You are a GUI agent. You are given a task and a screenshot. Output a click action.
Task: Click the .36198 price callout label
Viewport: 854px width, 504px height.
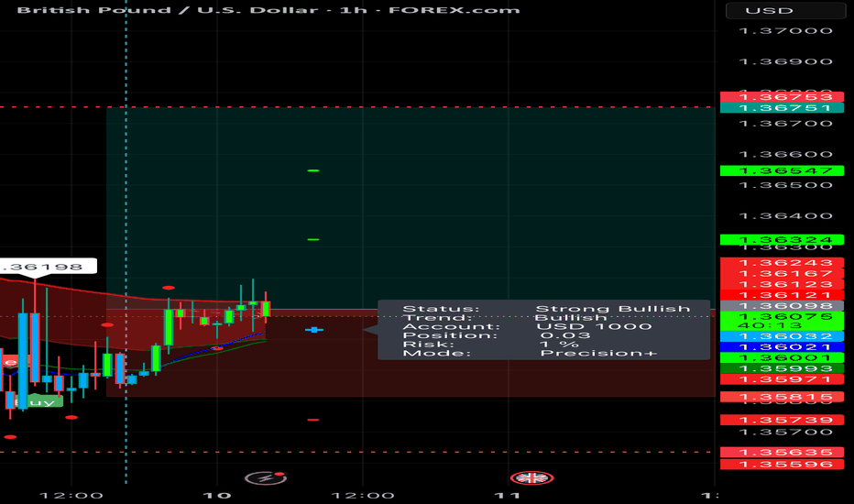[48, 267]
